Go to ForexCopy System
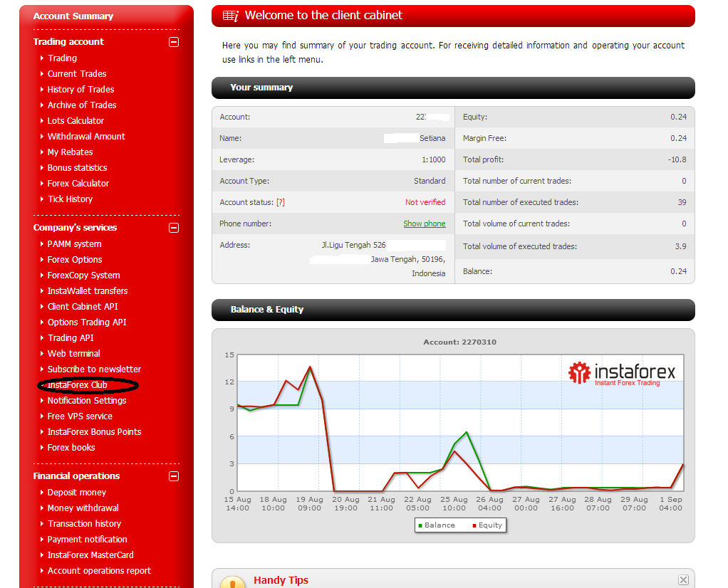 tap(83, 275)
